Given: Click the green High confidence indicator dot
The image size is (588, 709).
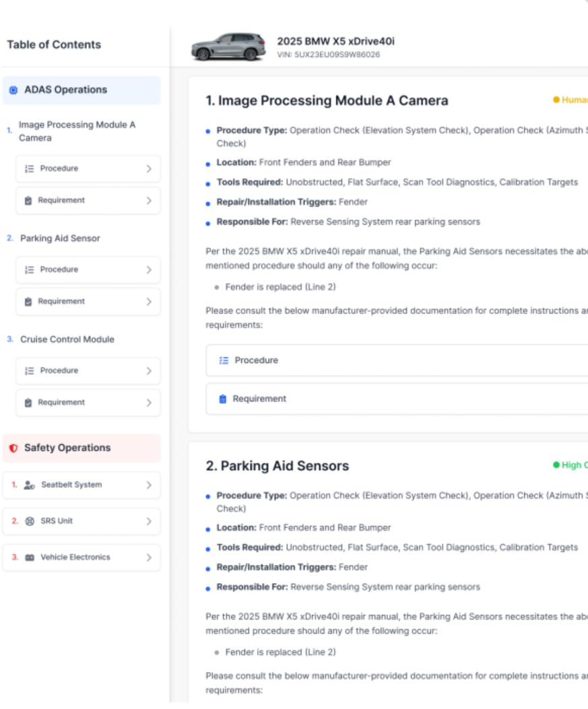Looking at the screenshot, I should click(x=556, y=465).
